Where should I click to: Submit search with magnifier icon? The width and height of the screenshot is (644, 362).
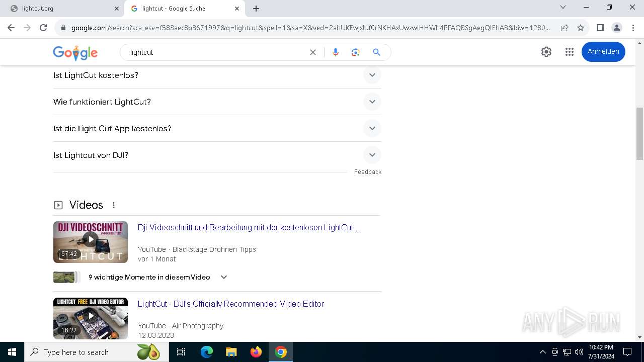click(376, 52)
